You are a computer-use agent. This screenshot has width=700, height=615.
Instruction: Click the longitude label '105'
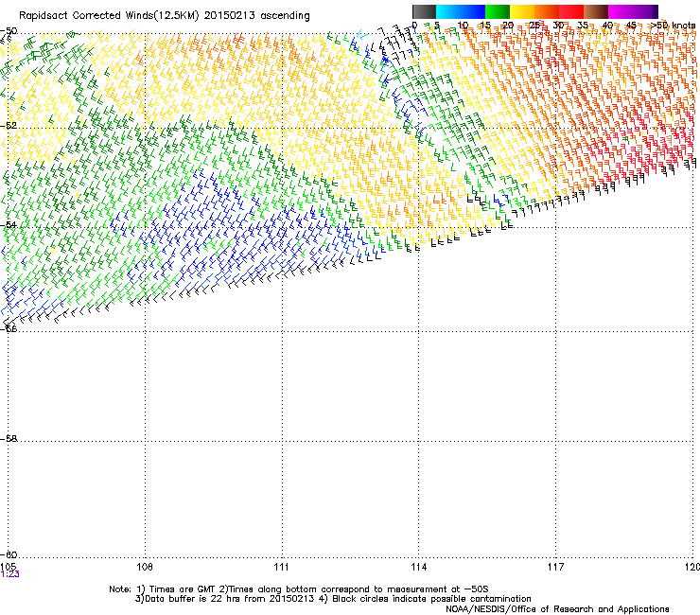point(8,567)
